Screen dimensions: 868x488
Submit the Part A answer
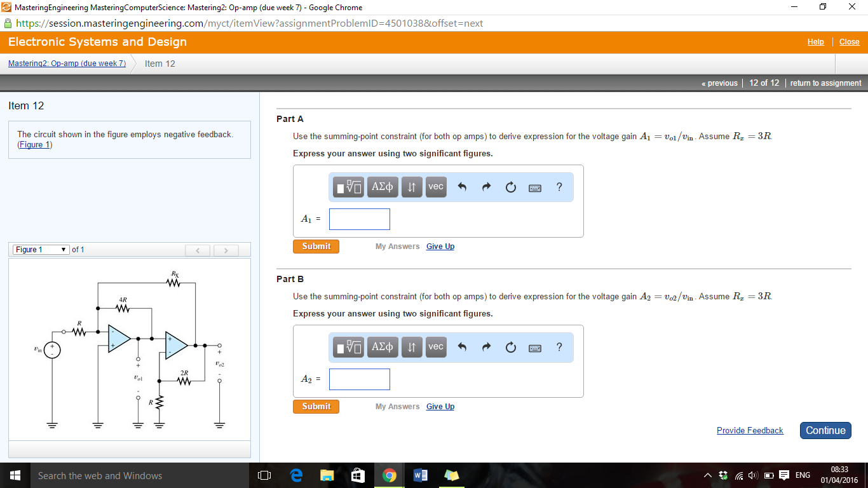click(316, 246)
